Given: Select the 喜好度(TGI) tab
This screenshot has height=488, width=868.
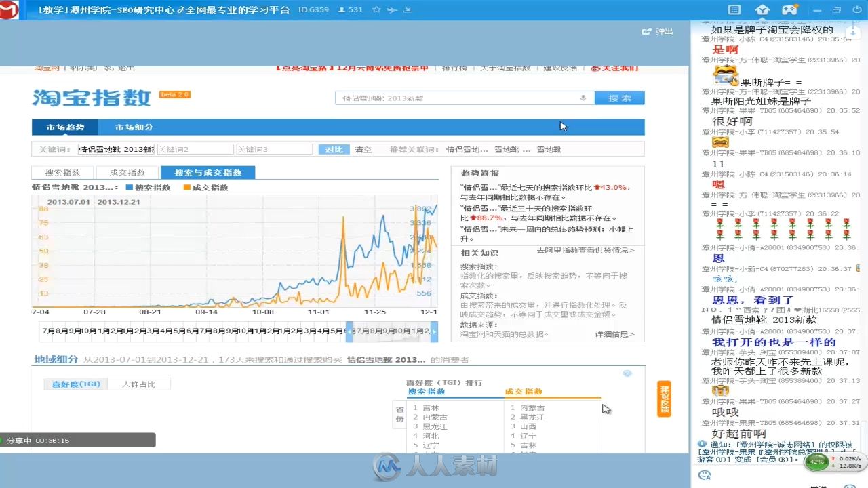Looking at the screenshot, I should click(76, 384).
